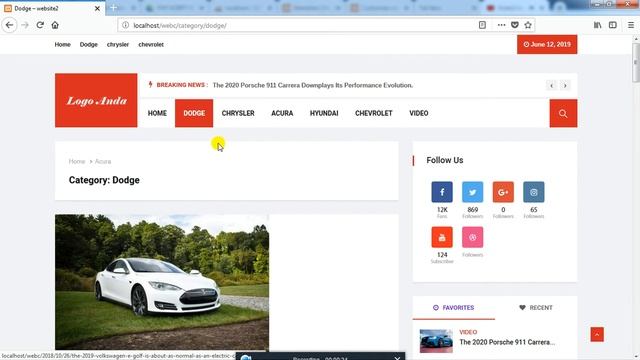Jump to top with red arrow button
This screenshot has width=640, height=360.
[x=597, y=335]
